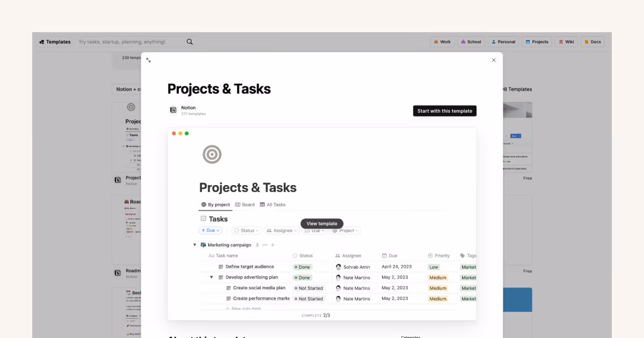This screenshot has width=644, height=338.
Task: Open the Assignee filter dropdown
Action: pos(281,230)
